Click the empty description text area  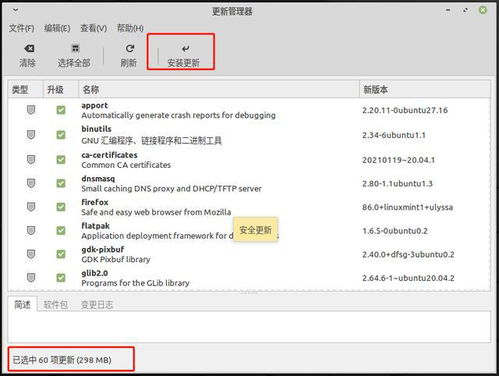(x=249, y=327)
